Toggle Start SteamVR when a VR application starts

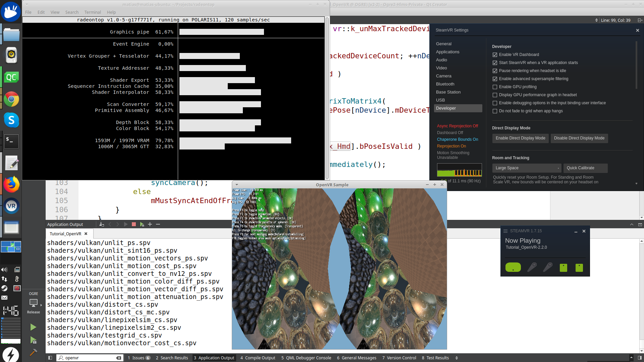(x=495, y=63)
